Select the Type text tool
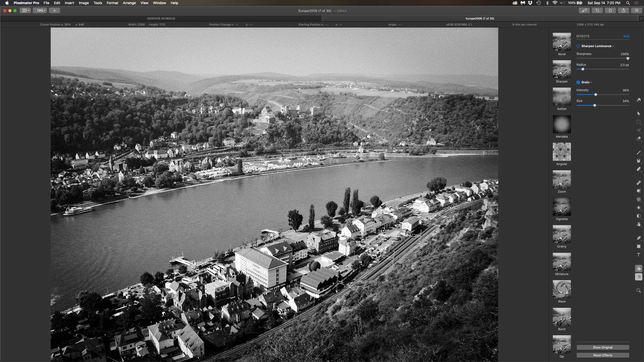This screenshot has width=644, height=362. pyautogui.click(x=639, y=255)
